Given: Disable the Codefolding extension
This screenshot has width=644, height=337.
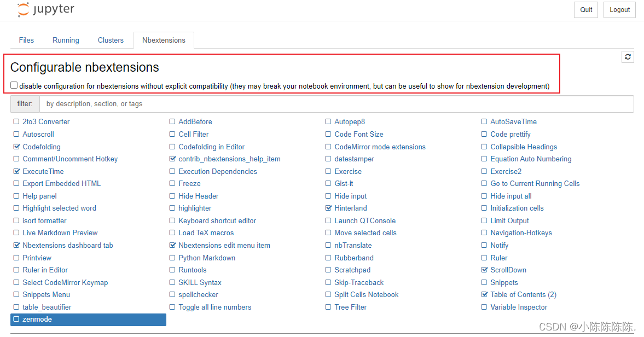Looking at the screenshot, I should pyautogui.click(x=17, y=147).
